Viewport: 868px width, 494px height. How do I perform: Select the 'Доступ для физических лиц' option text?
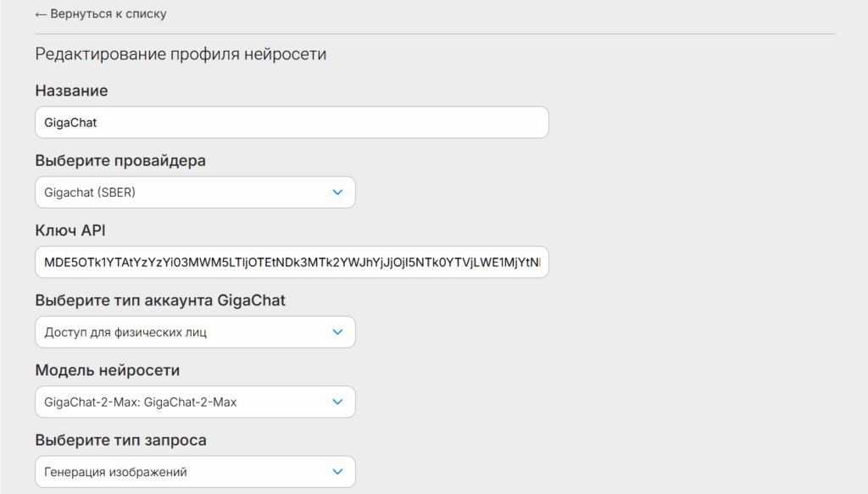(x=125, y=332)
